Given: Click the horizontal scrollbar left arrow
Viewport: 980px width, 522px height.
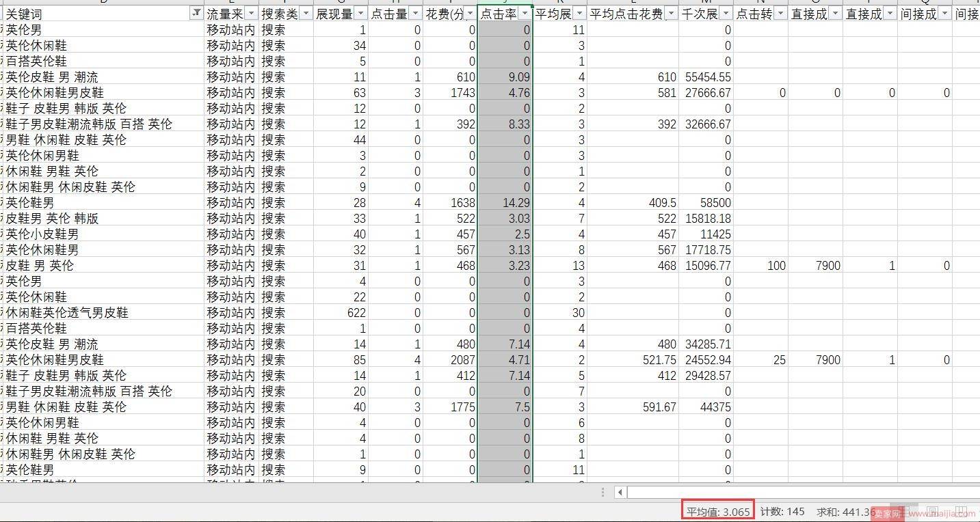Looking at the screenshot, I should [620, 492].
